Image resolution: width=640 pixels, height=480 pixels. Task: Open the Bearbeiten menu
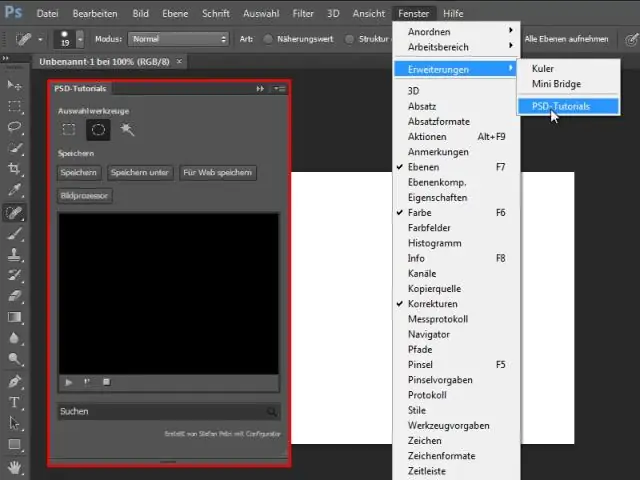pos(95,14)
